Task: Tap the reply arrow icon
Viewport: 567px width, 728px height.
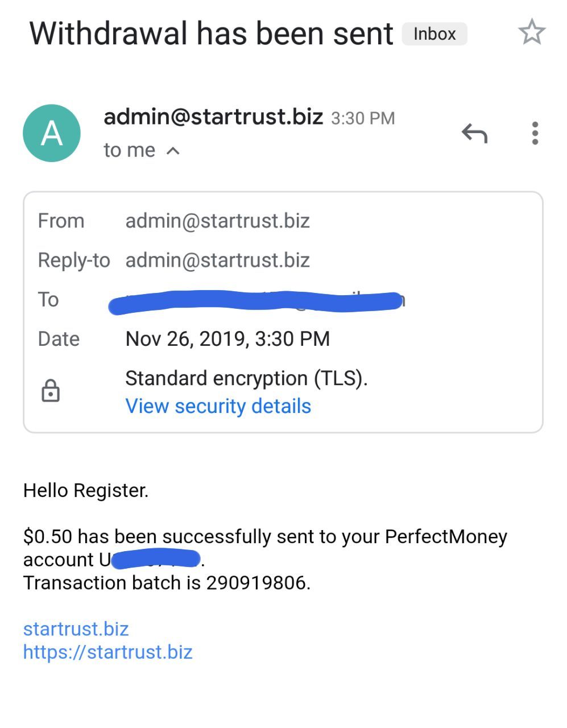Action: 474,134
